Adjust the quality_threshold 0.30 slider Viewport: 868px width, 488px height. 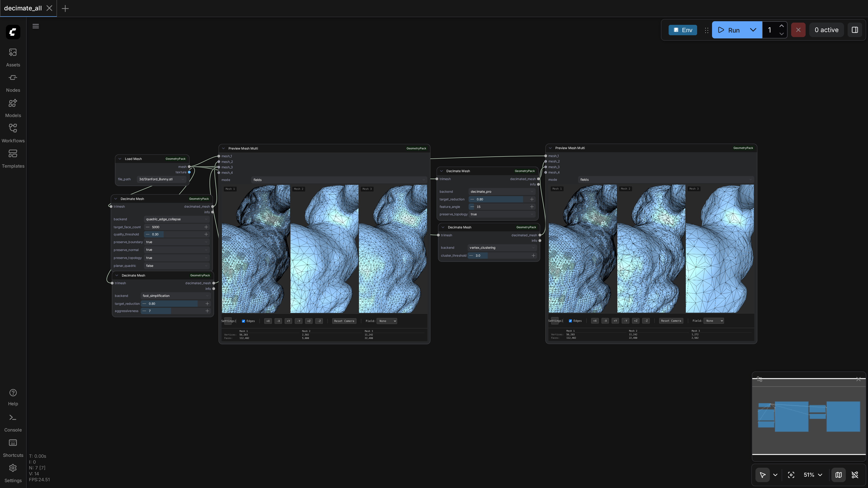[x=177, y=235]
